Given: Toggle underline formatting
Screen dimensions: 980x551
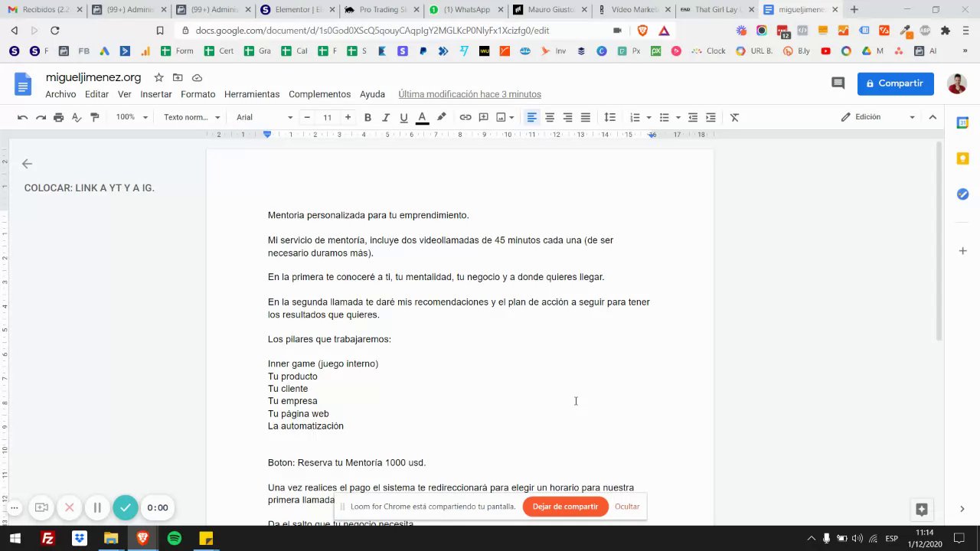Looking at the screenshot, I should pyautogui.click(x=403, y=117).
